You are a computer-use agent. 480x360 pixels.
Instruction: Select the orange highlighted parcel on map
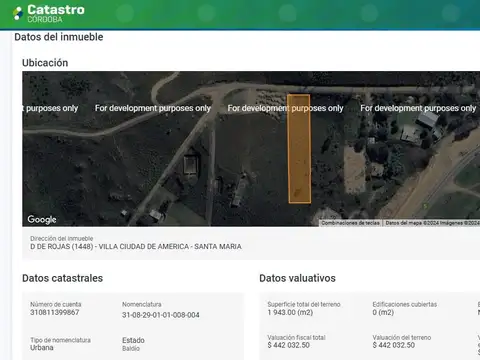pyautogui.click(x=299, y=149)
